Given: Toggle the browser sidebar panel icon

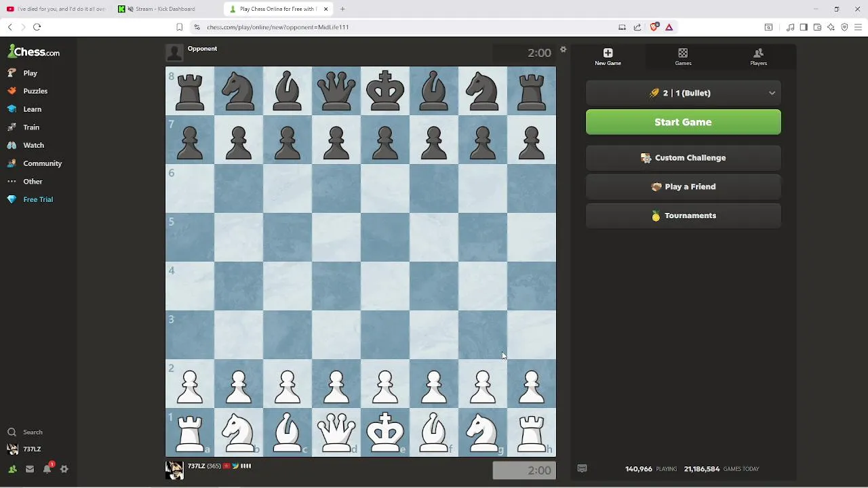Looking at the screenshot, I should point(804,27).
